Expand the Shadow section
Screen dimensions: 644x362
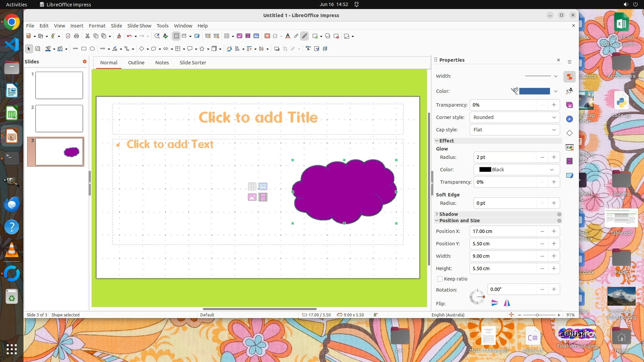[448, 214]
